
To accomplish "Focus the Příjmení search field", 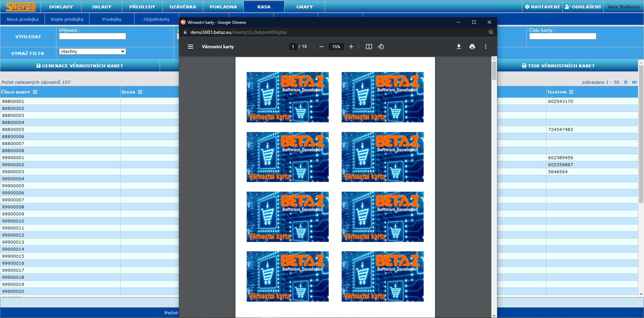I will pos(93,36).
